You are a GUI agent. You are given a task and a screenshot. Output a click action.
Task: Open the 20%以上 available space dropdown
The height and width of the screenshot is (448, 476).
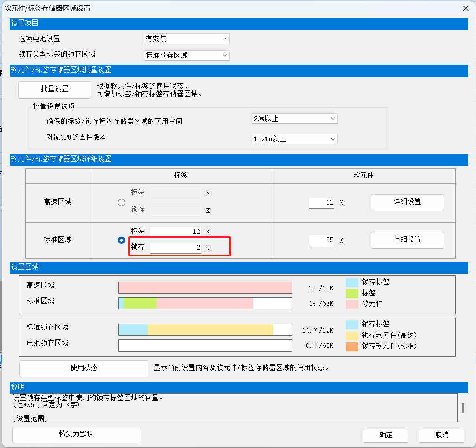click(294, 119)
